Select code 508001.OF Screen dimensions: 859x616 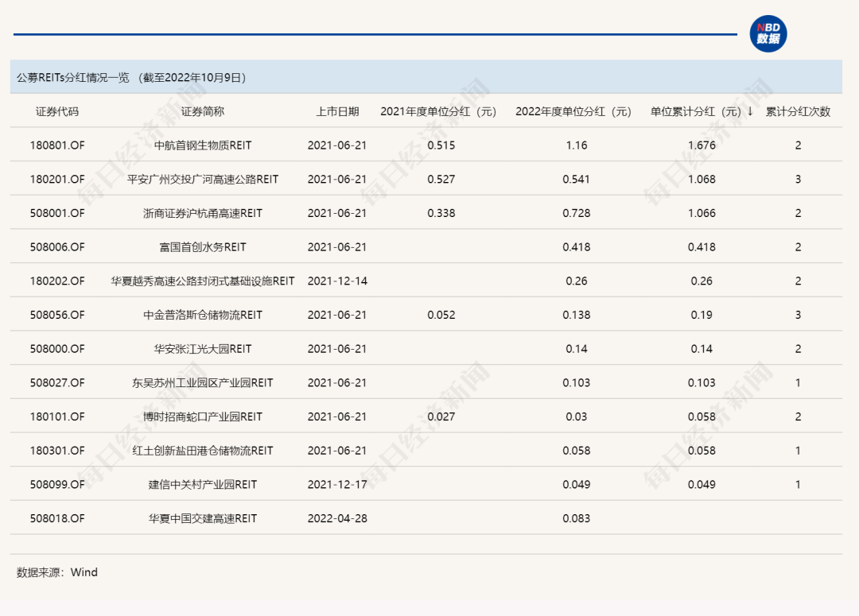[x=57, y=214]
